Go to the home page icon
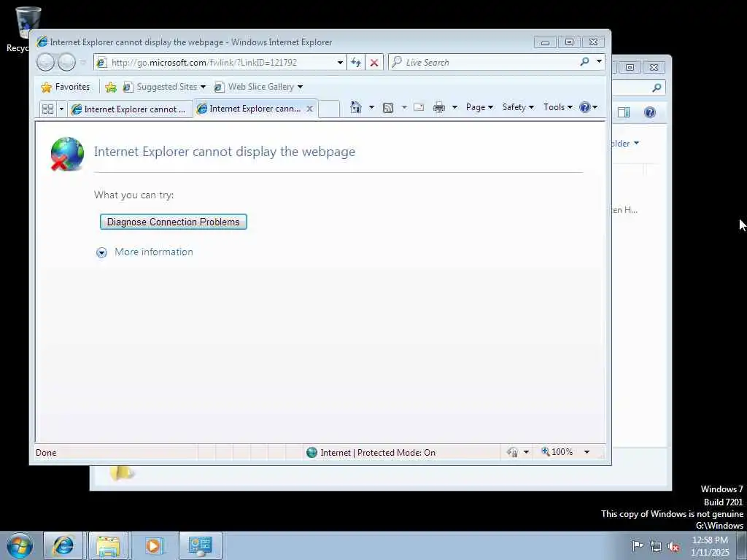Screen dimensions: 747x560 (x=356, y=107)
